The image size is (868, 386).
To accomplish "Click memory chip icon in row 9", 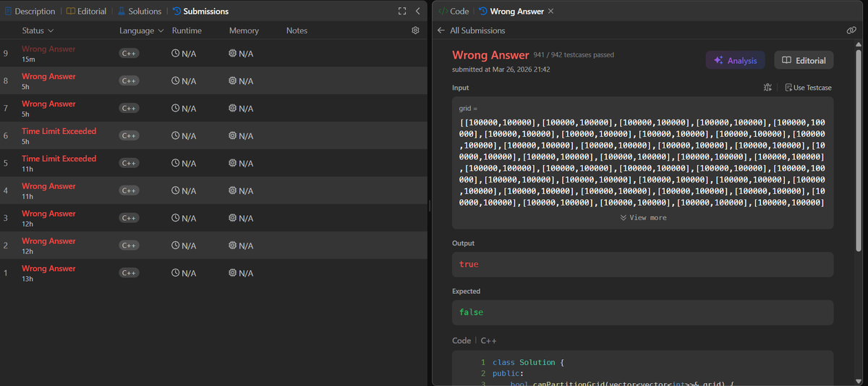I will [x=232, y=54].
